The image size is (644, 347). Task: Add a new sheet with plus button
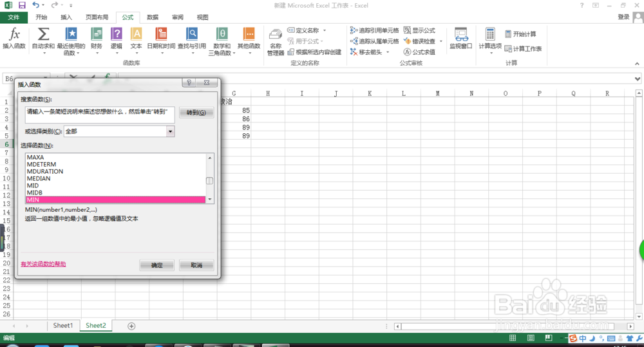(x=131, y=326)
